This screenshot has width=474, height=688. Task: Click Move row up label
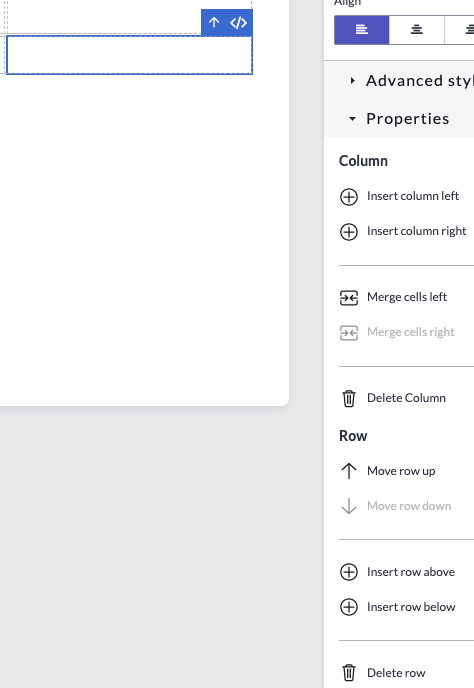[x=401, y=471]
